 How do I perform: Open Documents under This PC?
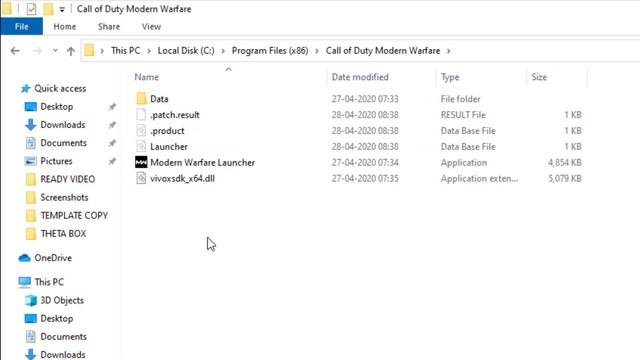[63, 337]
